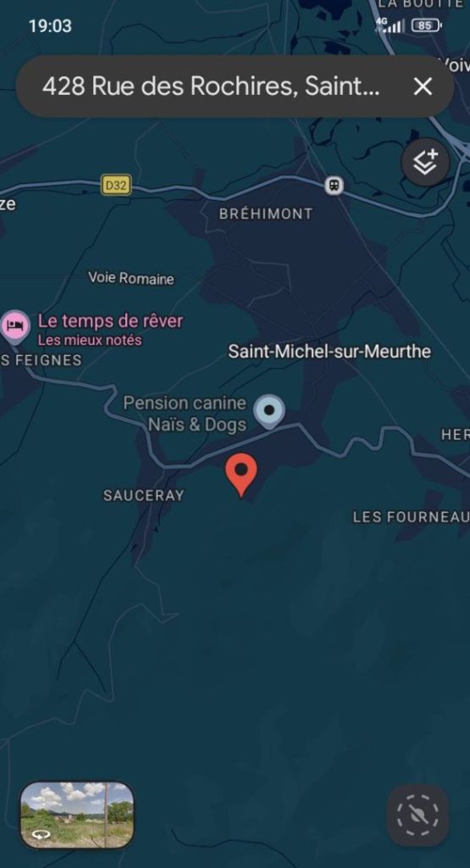The height and width of the screenshot is (868, 470).
Task: Edit the 428 Rue des Rochires search field
Action: pyautogui.click(x=211, y=86)
